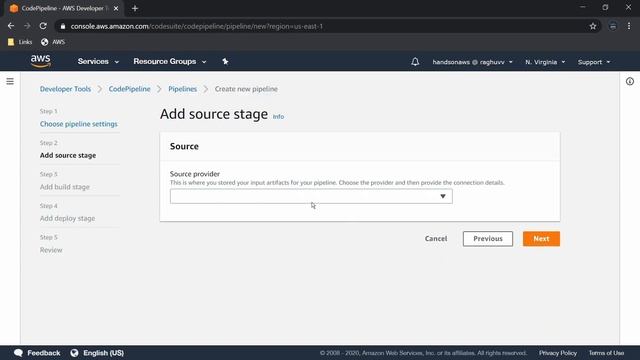The width and height of the screenshot is (640, 360).
Task: Click the Cancel button
Action: pyautogui.click(x=436, y=238)
